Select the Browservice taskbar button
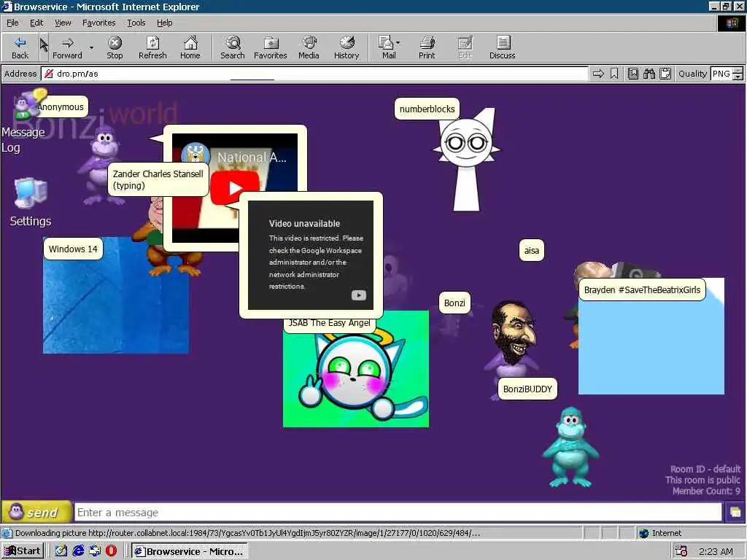 (190, 551)
